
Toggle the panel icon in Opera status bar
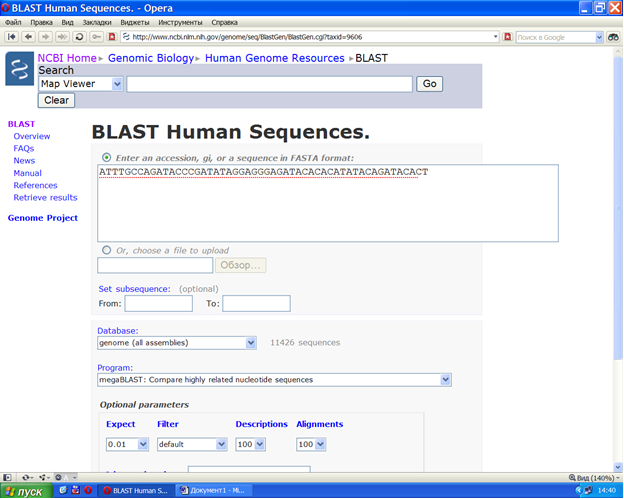[x=7, y=477]
